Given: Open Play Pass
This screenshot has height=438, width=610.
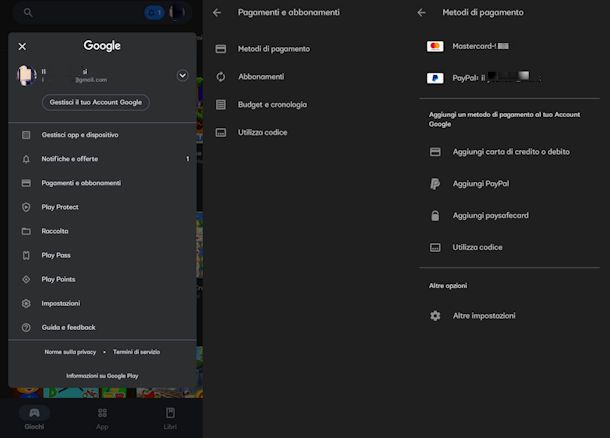Looking at the screenshot, I should tap(102, 255).
